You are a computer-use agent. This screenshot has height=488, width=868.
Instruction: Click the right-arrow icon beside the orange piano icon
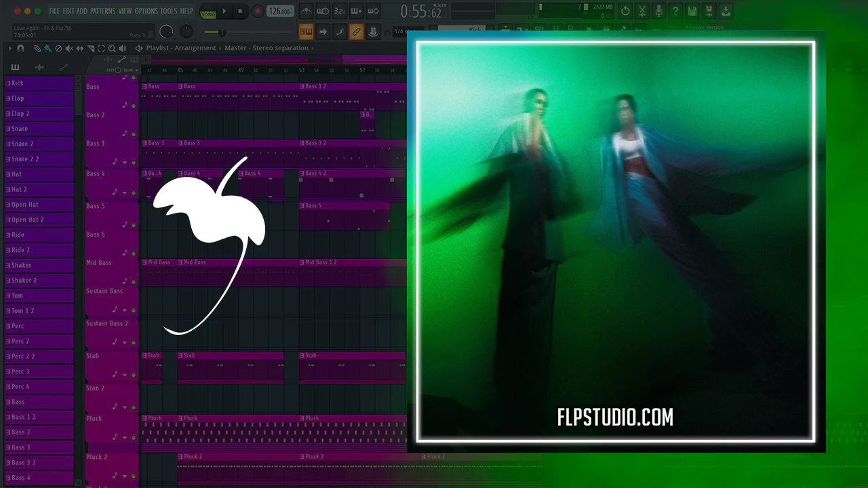323,32
